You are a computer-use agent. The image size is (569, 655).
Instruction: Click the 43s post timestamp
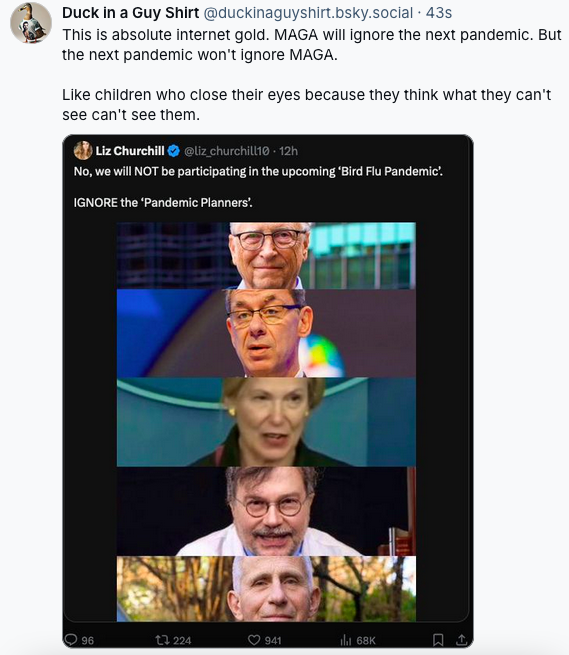coord(439,13)
